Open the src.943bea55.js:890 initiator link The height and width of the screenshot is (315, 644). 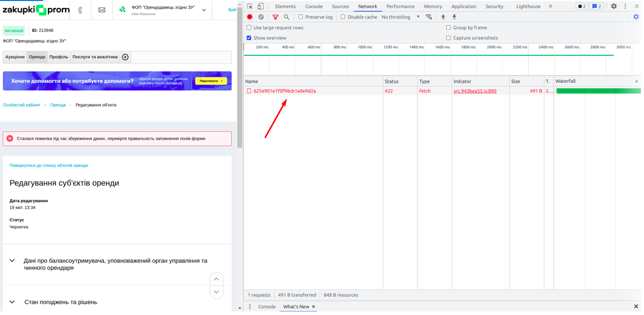tap(474, 91)
